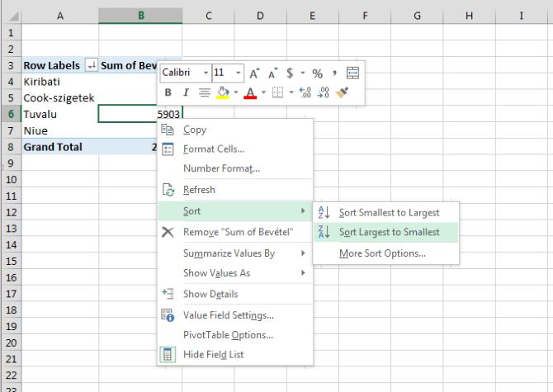Apply Percent Style format
Screen dimensions: 553x392
pyautogui.click(x=317, y=73)
